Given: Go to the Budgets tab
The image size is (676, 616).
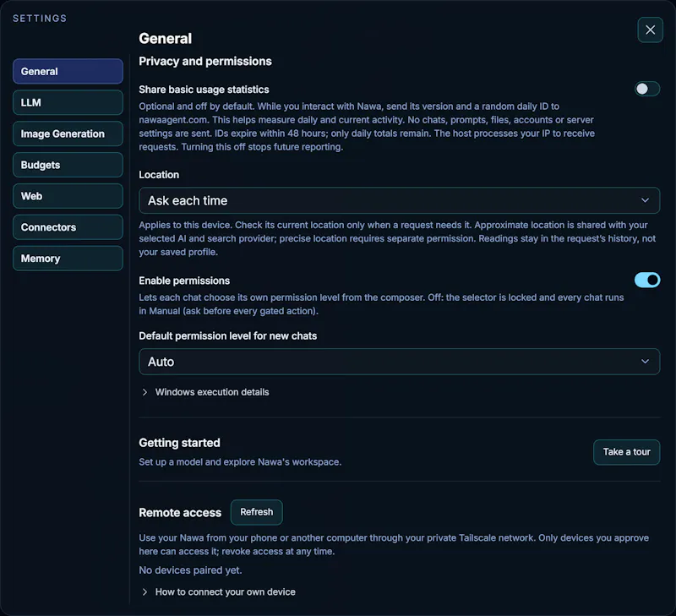Looking at the screenshot, I should [x=68, y=165].
